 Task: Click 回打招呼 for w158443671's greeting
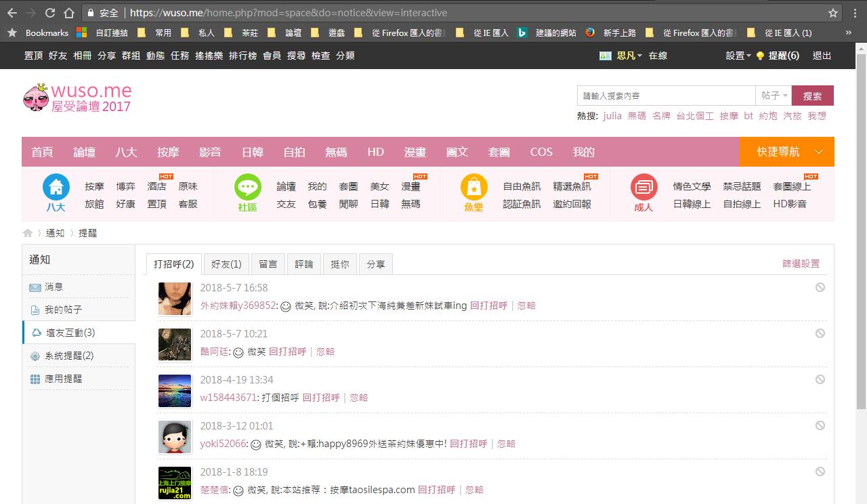pos(321,398)
